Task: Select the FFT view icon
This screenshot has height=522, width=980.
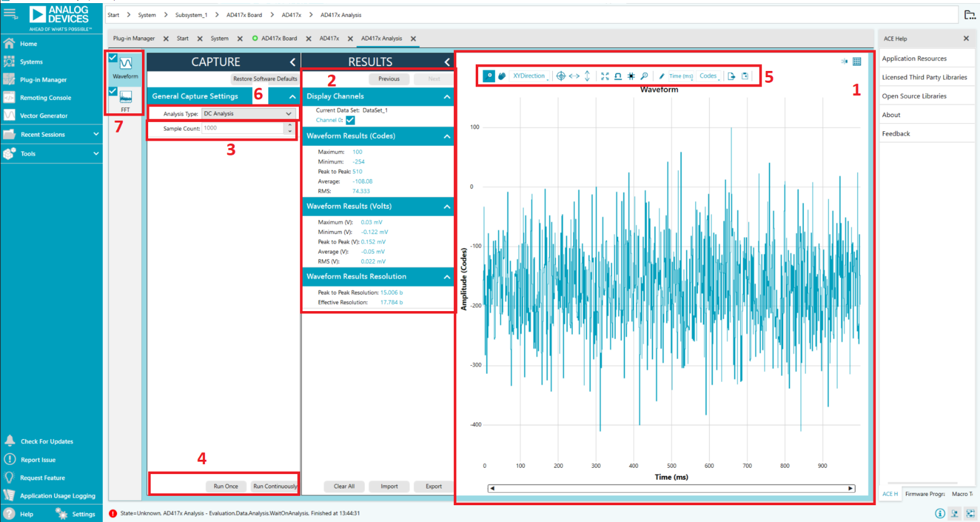Action: coord(126,97)
